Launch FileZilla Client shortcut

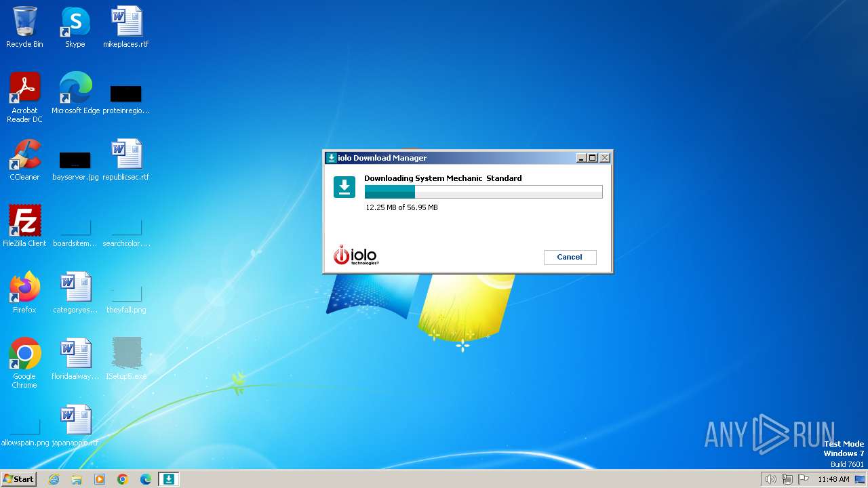tap(24, 226)
